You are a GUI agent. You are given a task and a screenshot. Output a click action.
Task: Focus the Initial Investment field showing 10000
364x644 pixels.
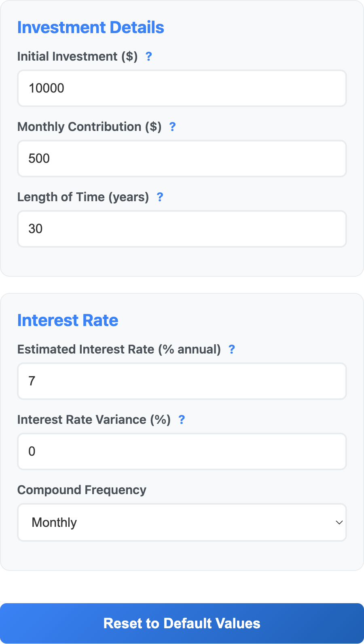pyautogui.click(x=182, y=88)
